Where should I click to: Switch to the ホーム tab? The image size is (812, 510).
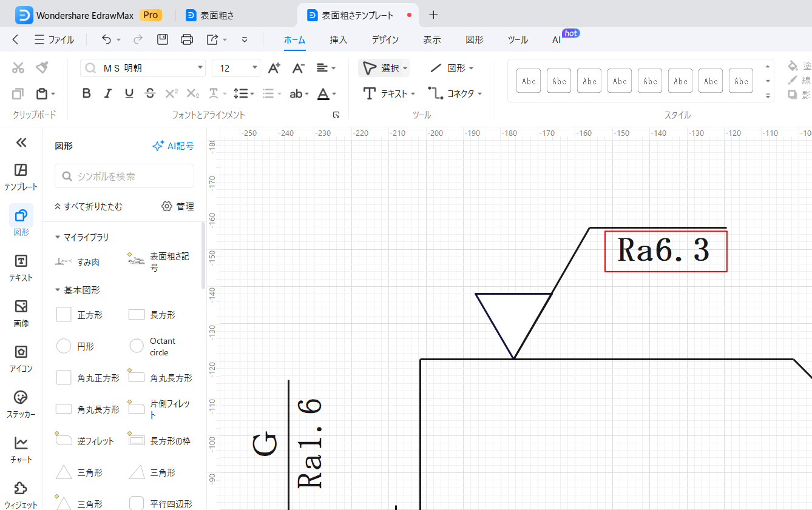coord(294,40)
